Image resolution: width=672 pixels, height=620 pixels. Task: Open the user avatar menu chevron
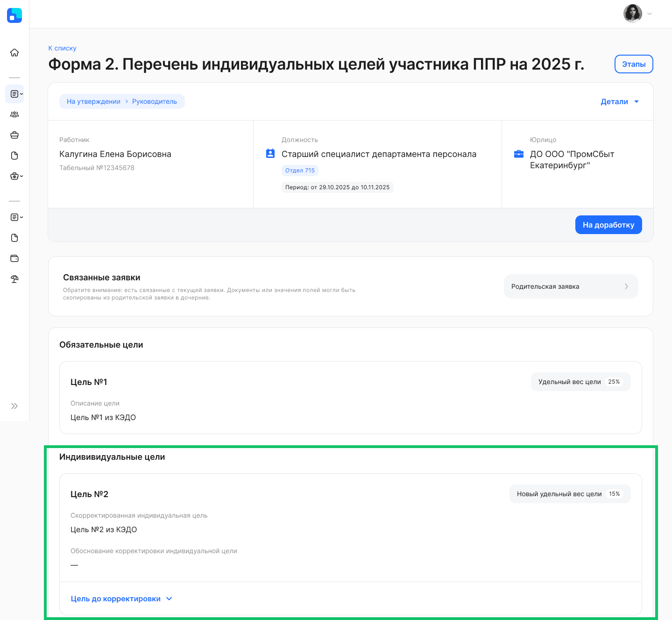650,14
